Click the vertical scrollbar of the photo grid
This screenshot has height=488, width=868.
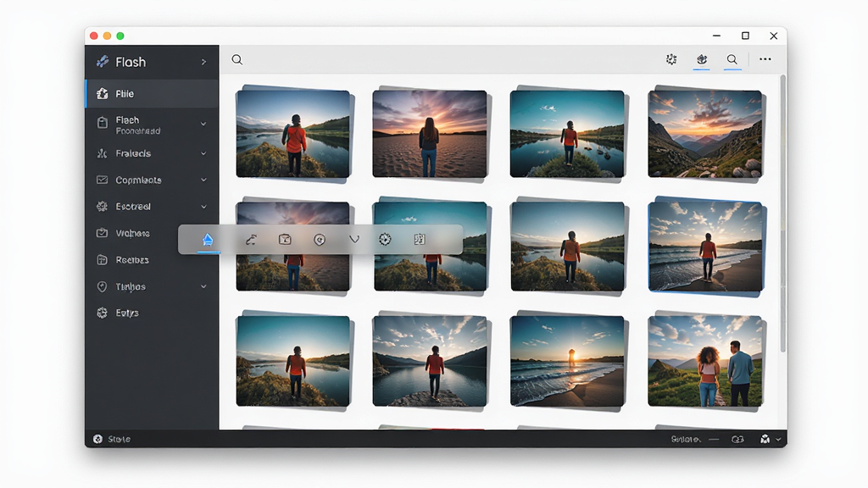pos(782,214)
